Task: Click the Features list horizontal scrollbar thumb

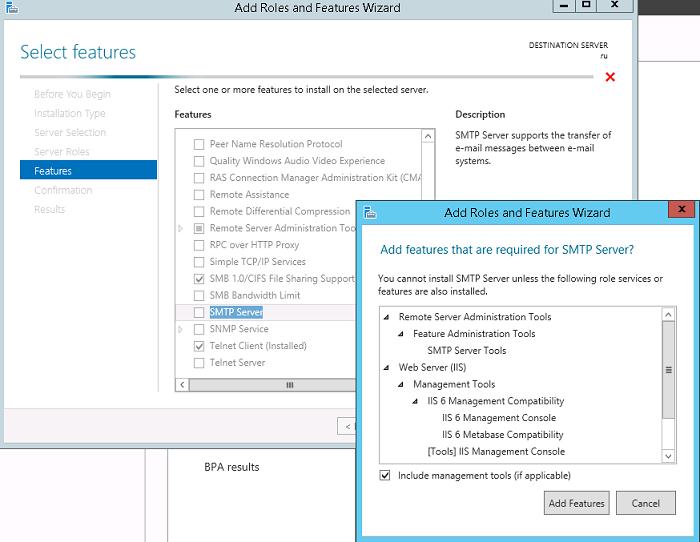Action: [x=290, y=385]
